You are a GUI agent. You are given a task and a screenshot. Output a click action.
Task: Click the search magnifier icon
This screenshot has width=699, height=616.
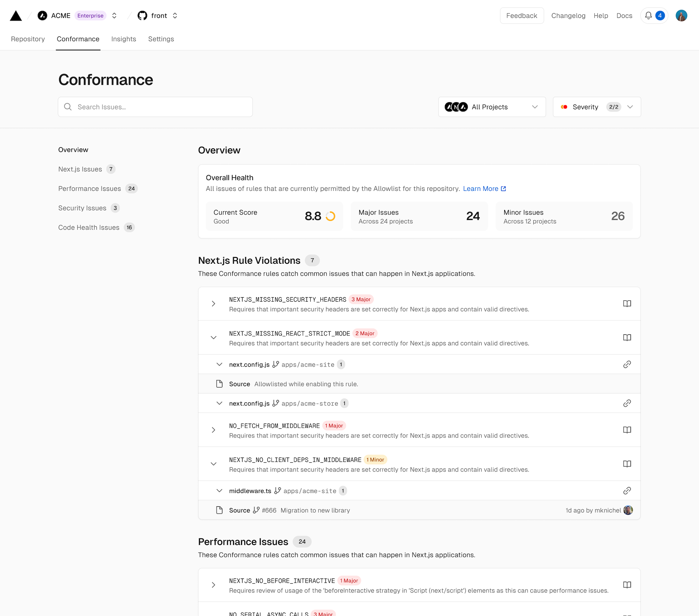68,107
